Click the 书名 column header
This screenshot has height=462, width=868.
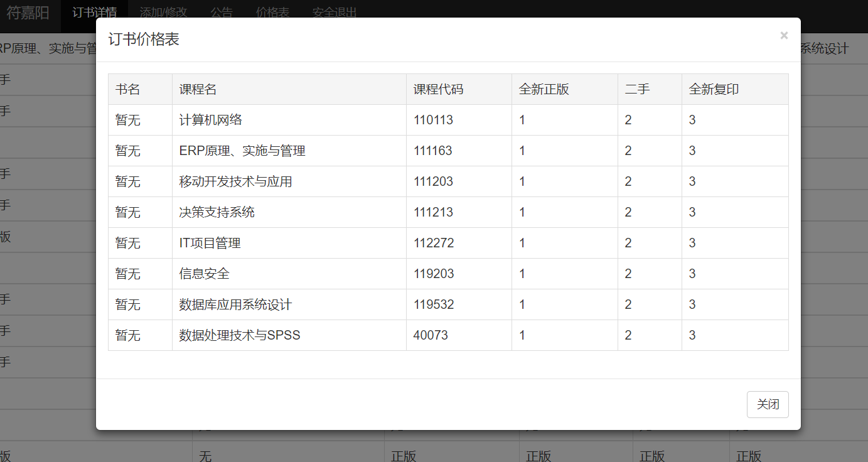(x=128, y=89)
